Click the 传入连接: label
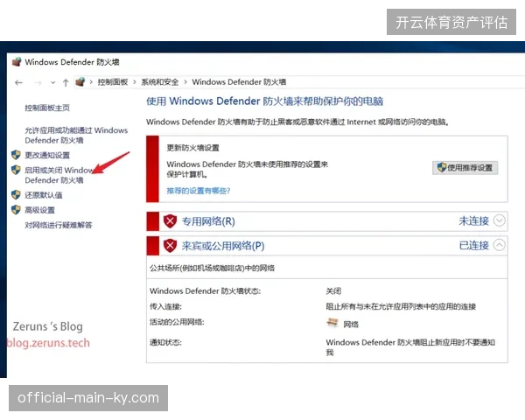Image resolution: width=525 pixels, height=420 pixels. [165, 307]
